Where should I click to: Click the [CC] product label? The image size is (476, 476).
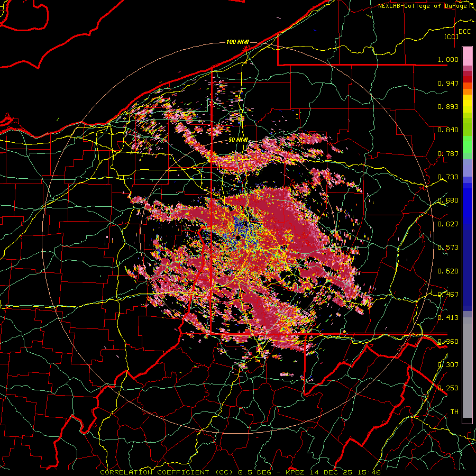point(452,36)
